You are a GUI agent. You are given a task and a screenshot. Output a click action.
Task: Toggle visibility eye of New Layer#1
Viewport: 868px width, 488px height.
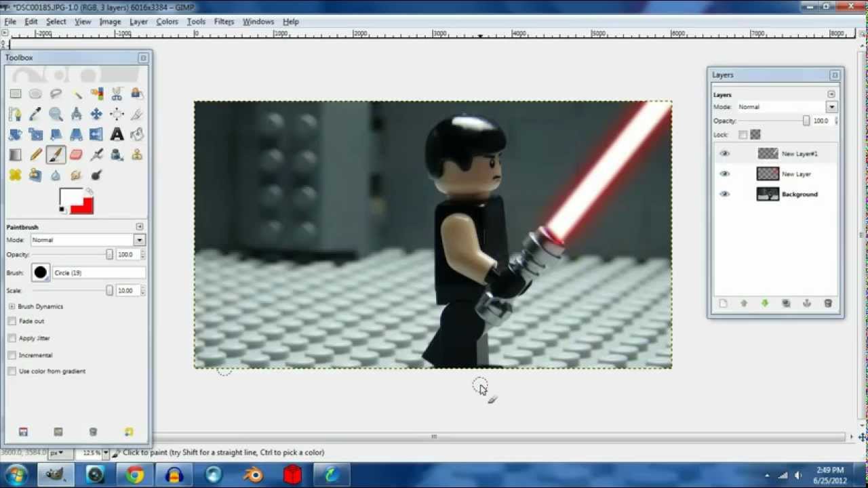[724, 154]
